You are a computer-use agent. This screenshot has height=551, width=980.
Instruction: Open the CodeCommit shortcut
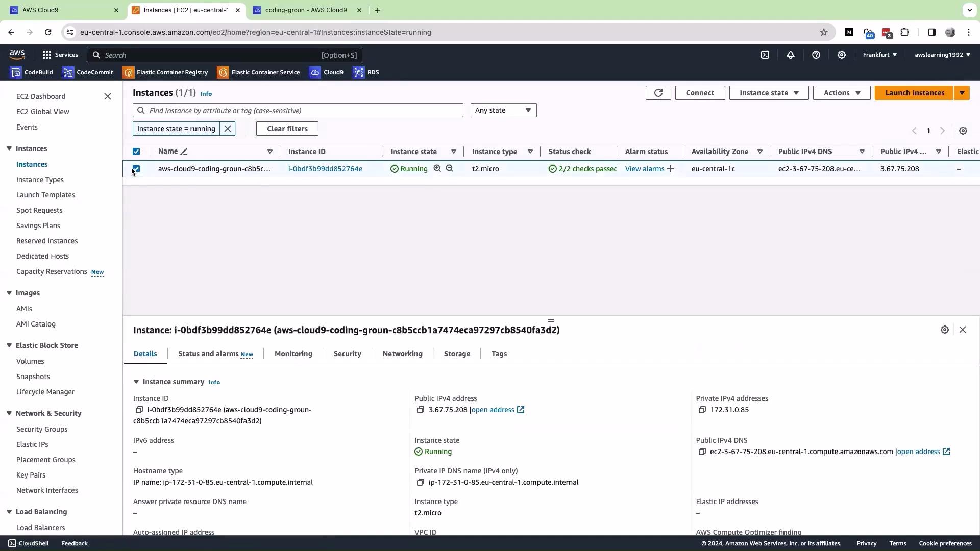tap(88, 72)
